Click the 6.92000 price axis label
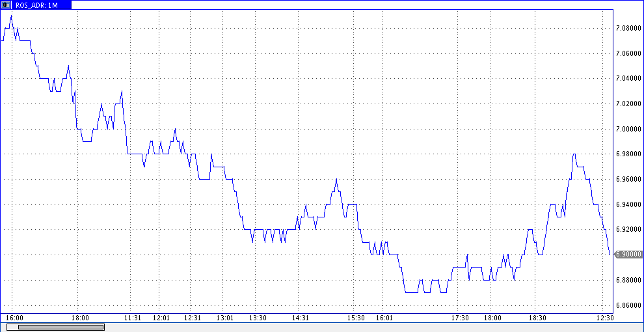 [629, 230]
